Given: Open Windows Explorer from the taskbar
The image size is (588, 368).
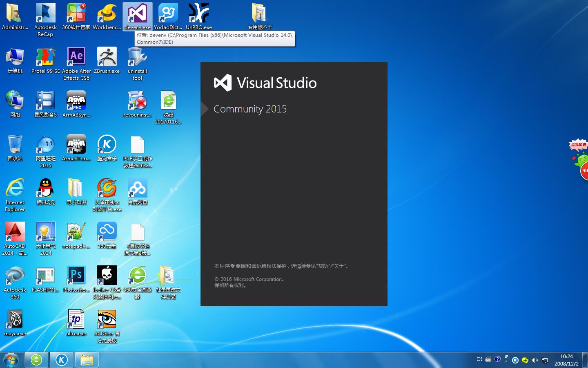Looking at the screenshot, I should tap(87, 360).
